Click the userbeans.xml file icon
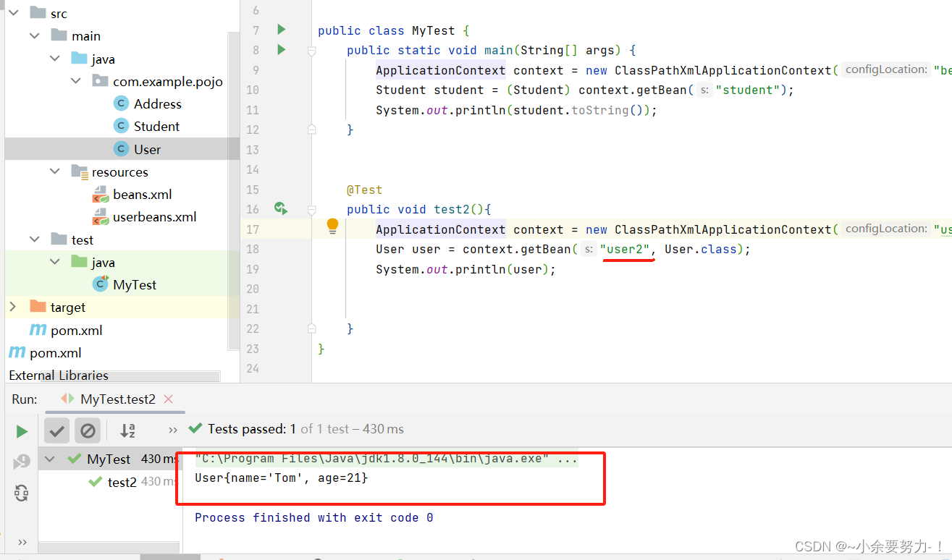This screenshot has width=952, height=560. pos(101,217)
